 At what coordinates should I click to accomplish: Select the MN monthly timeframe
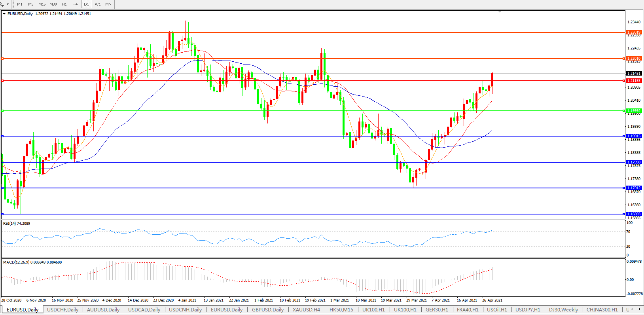(x=108, y=4)
